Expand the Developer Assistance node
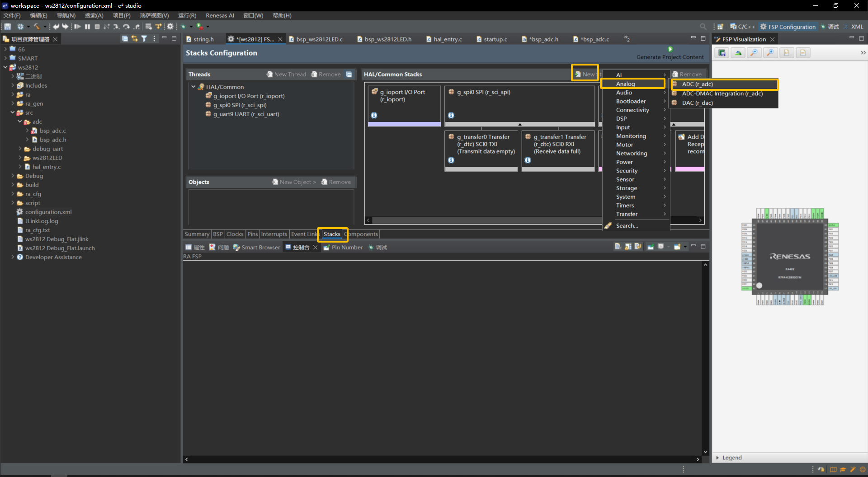868x477 pixels. click(x=13, y=257)
